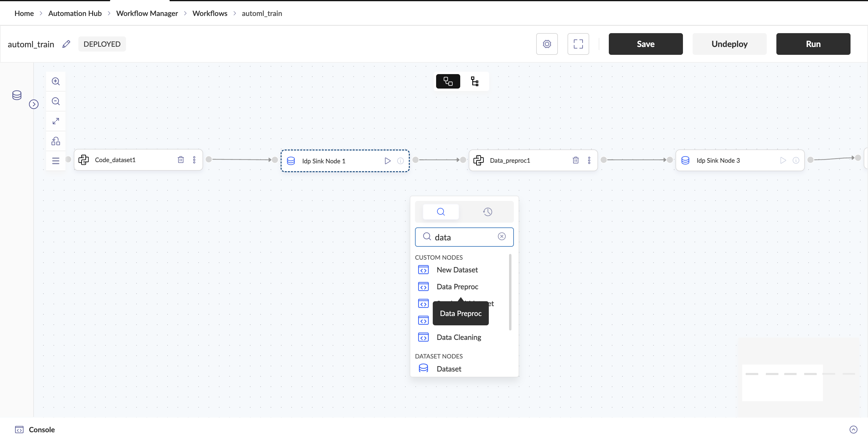
Task: Switch to flow graph view toggle
Action: 448,81
